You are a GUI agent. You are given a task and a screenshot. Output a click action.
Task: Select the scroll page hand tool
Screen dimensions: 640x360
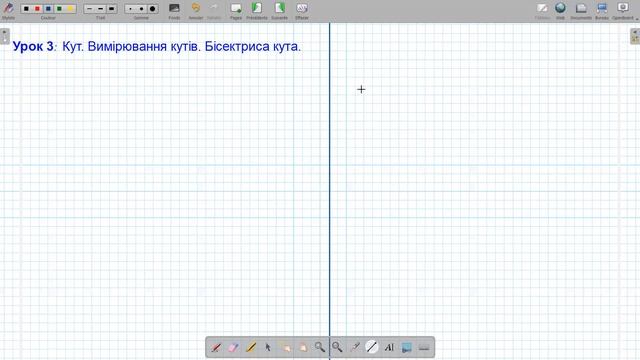click(302, 347)
